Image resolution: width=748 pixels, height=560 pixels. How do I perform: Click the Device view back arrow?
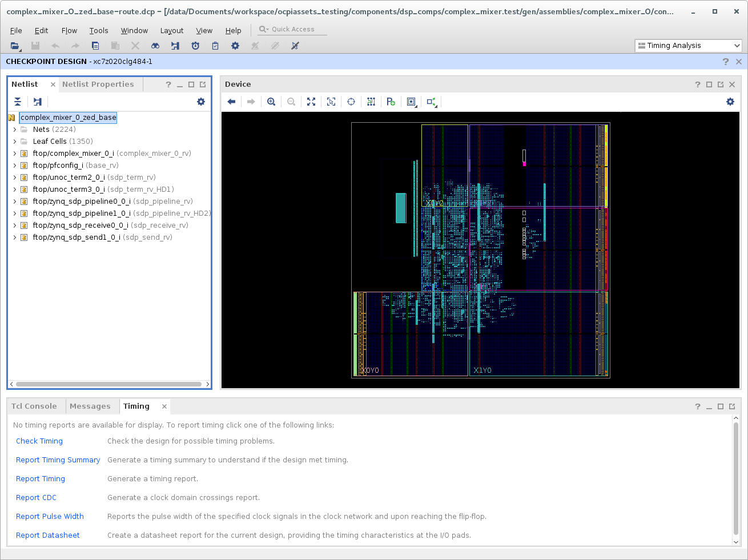coord(231,102)
